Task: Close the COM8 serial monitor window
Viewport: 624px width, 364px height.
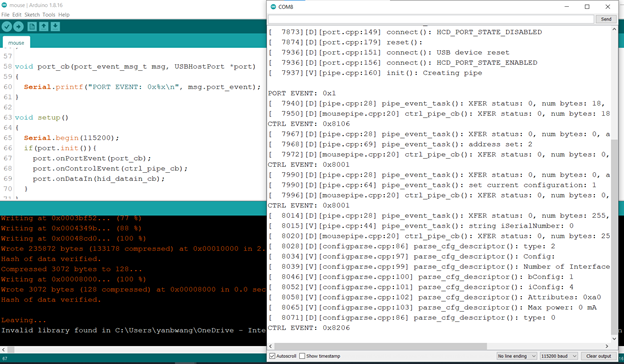Action: pos(608,7)
